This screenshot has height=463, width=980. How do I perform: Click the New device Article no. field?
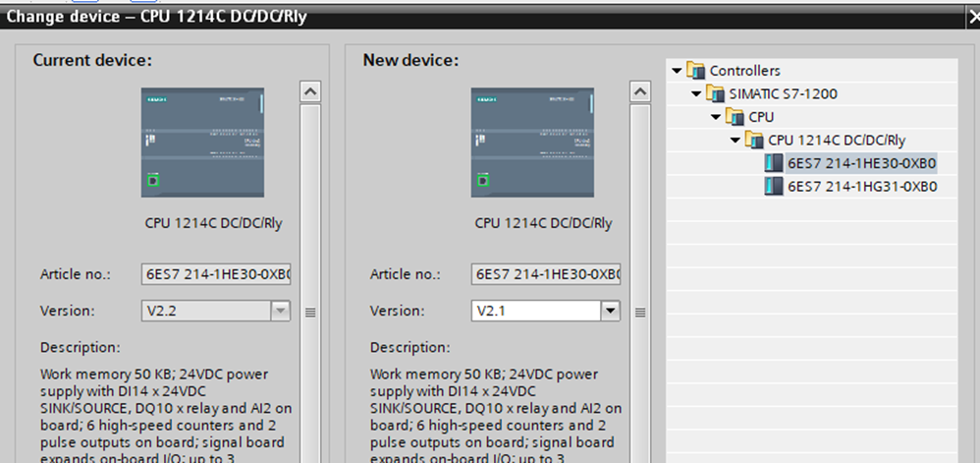click(x=546, y=274)
